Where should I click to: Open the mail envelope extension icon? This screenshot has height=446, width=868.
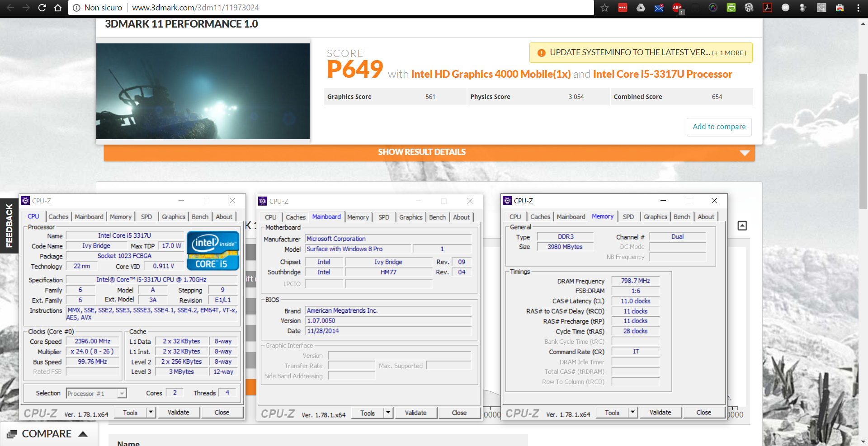(659, 8)
